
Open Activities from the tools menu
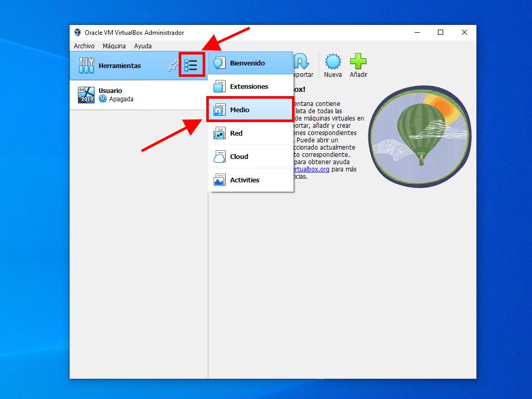coord(250,180)
